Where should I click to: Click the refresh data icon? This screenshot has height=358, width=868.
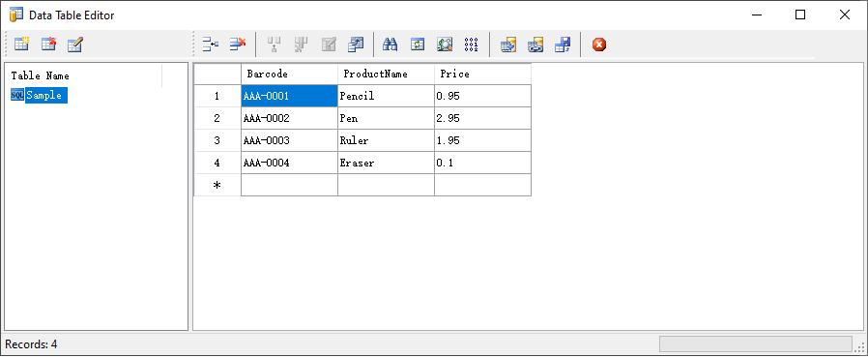click(x=418, y=45)
